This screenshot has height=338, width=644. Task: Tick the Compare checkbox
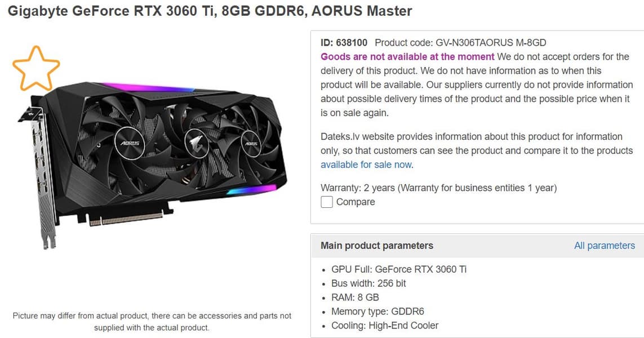click(x=327, y=202)
